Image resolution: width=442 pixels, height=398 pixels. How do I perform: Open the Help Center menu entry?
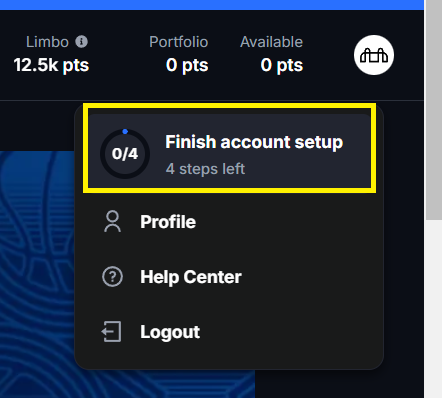tap(229, 277)
